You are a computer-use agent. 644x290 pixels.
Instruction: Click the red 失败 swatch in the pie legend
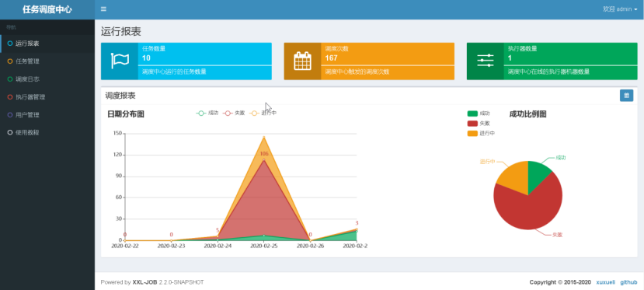(472, 123)
